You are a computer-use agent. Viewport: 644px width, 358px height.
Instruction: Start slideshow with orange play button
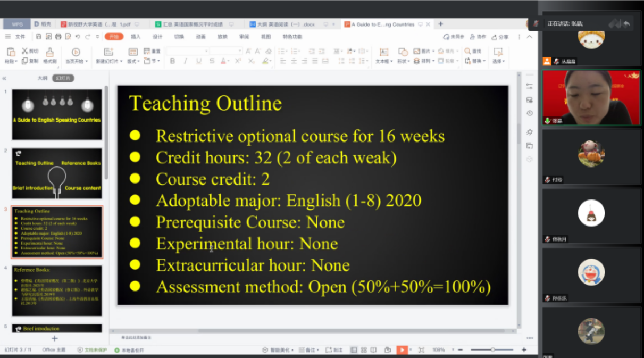[x=402, y=350]
